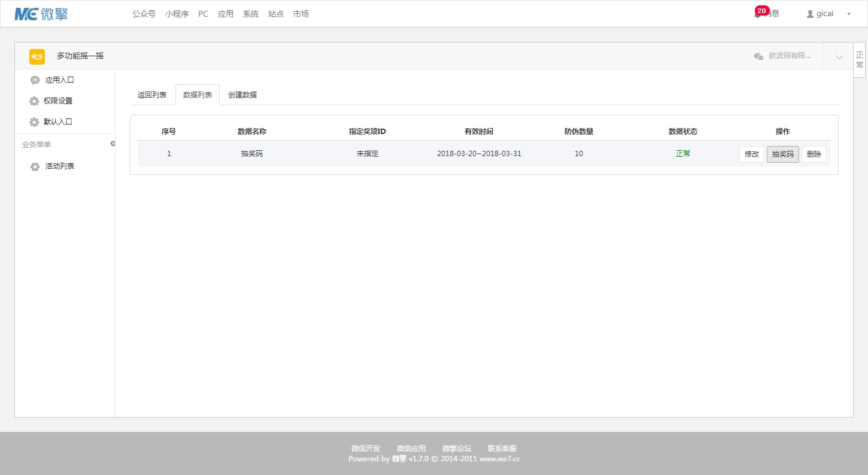The image size is (868, 475).
Task: Click the 数据状态 column header
Action: click(x=683, y=132)
